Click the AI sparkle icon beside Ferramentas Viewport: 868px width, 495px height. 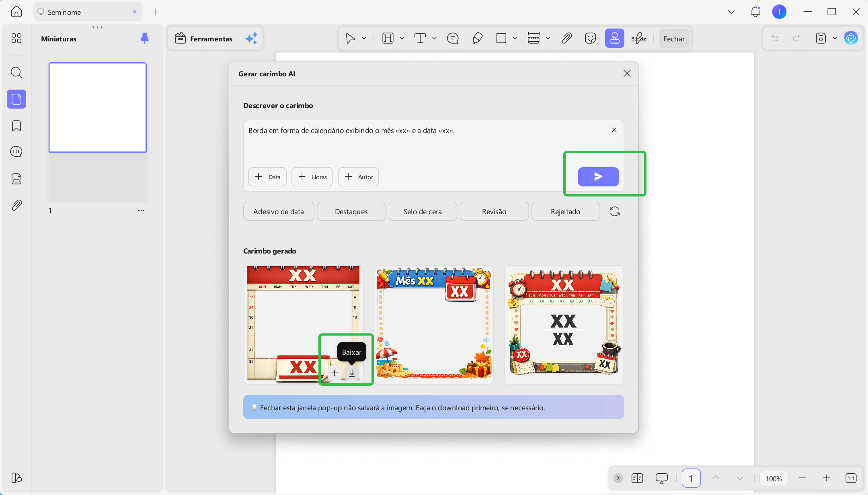[x=251, y=39]
